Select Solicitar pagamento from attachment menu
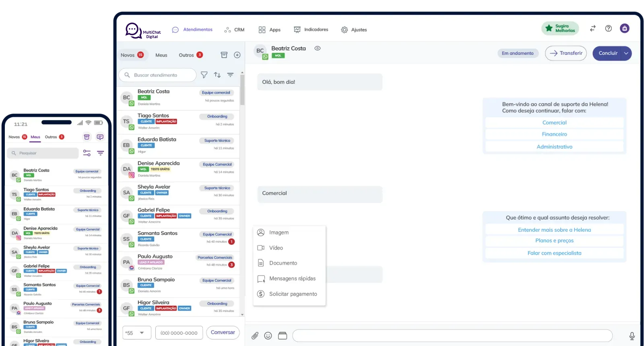This screenshot has height=346, width=644. (293, 294)
